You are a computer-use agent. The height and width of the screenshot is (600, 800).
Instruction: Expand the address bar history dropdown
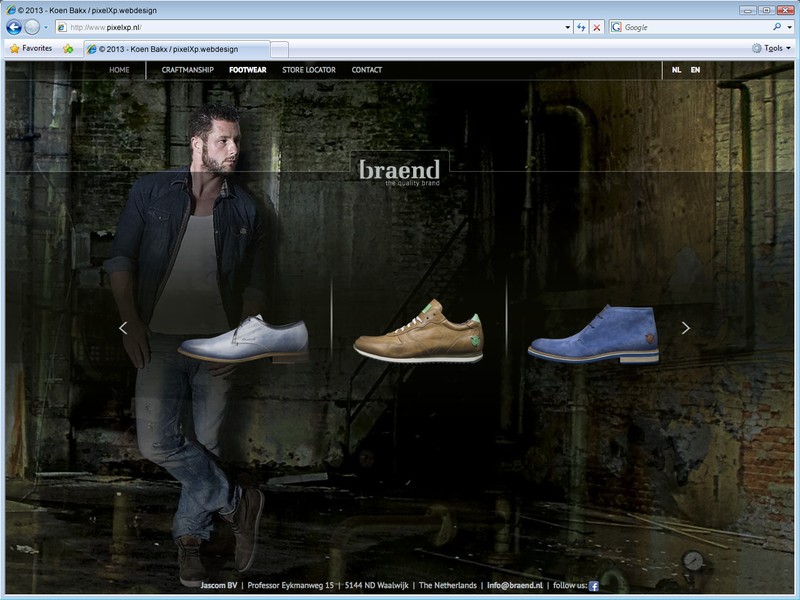coord(568,27)
